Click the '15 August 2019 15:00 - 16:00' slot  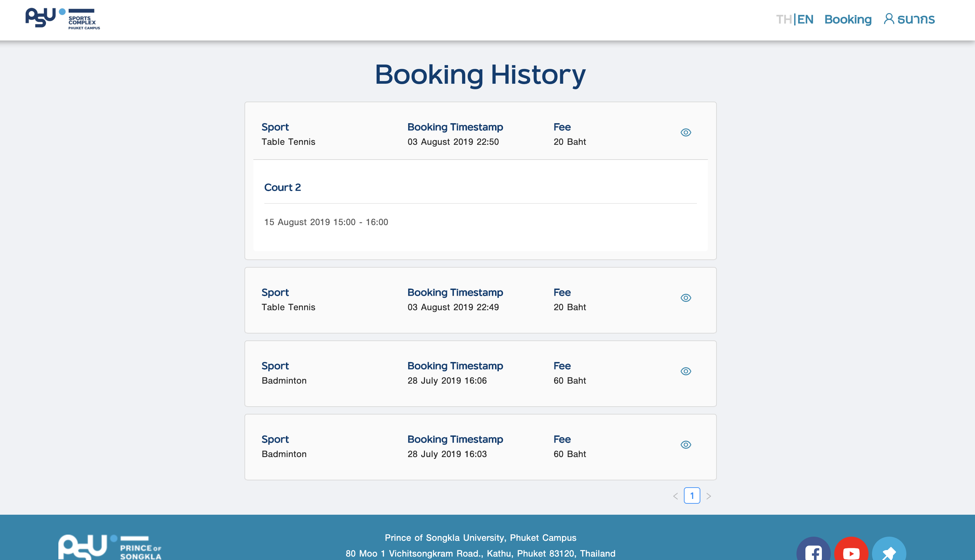(x=326, y=222)
